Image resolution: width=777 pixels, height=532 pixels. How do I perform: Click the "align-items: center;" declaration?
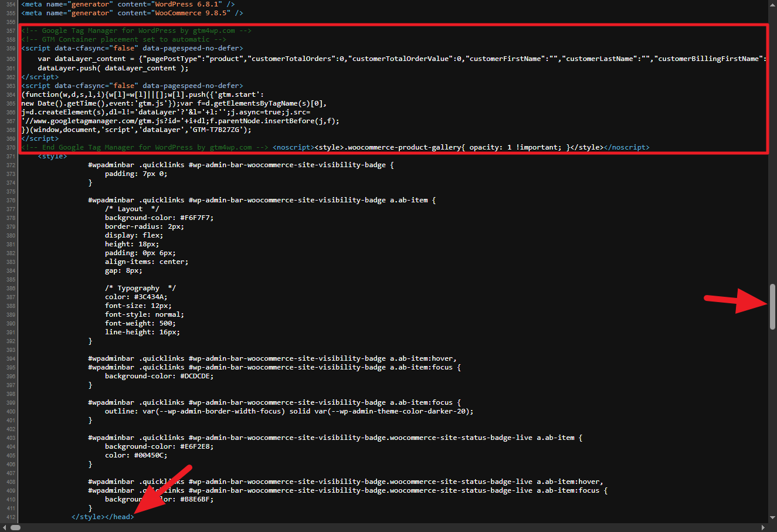click(147, 262)
